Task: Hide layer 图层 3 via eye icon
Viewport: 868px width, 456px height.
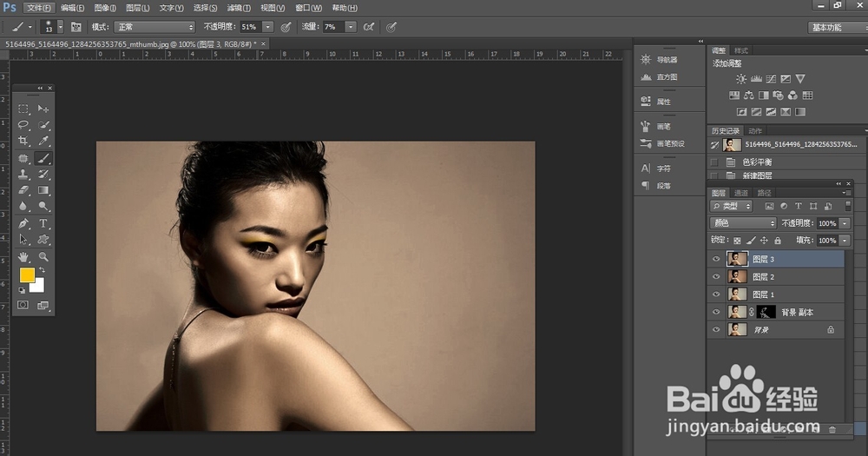Action: coord(716,259)
